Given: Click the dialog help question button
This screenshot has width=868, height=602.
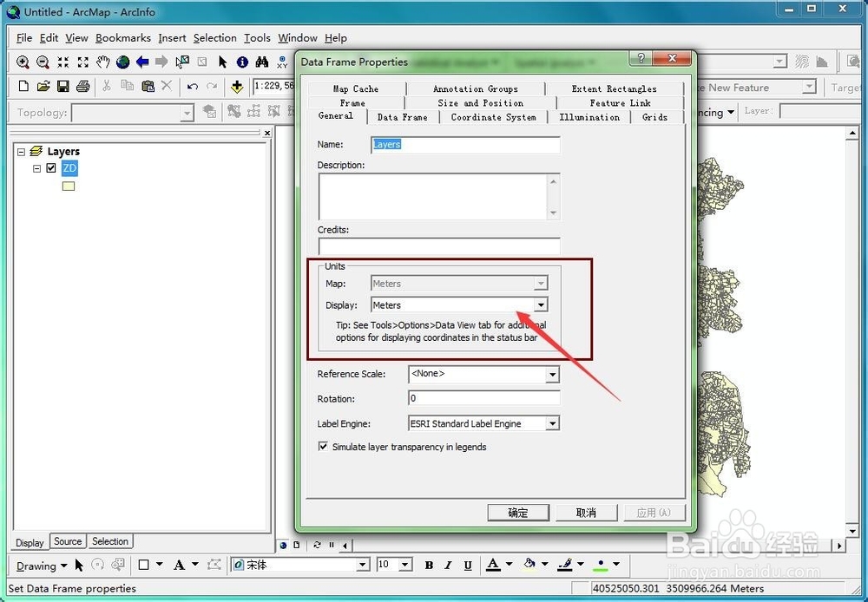Looking at the screenshot, I should 641,58.
